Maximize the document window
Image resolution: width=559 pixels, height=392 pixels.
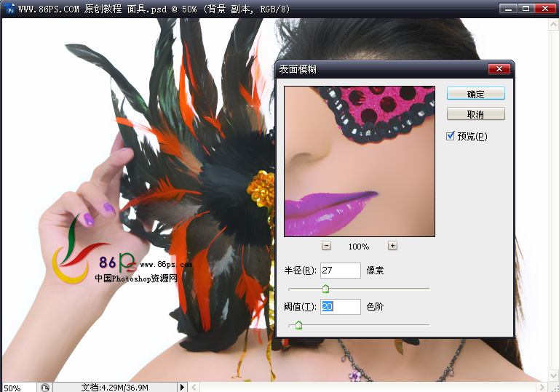(x=526, y=8)
